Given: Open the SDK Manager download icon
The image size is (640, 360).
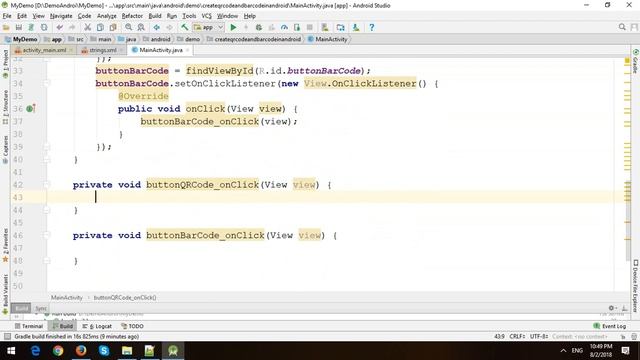Looking at the screenshot, I should coord(356,27).
